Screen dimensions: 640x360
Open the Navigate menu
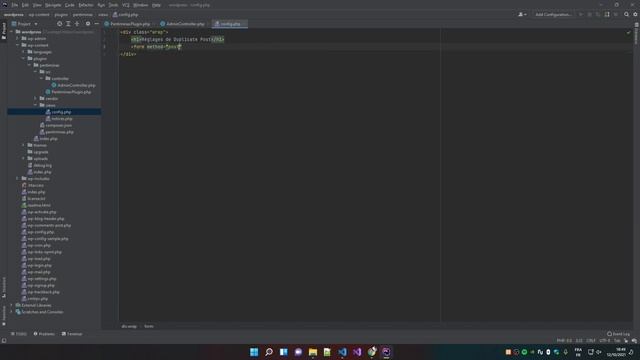[x=53, y=5]
